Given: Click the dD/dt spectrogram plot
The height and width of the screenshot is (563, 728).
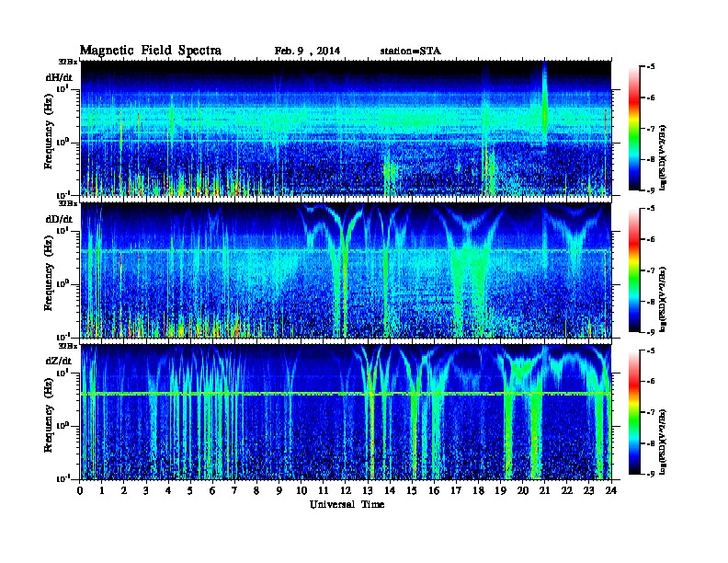Looking at the screenshot, I should pos(346,270).
